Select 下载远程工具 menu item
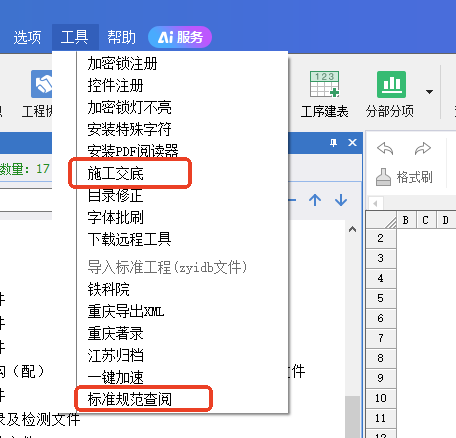This screenshot has width=456, height=438. click(x=129, y=239)
